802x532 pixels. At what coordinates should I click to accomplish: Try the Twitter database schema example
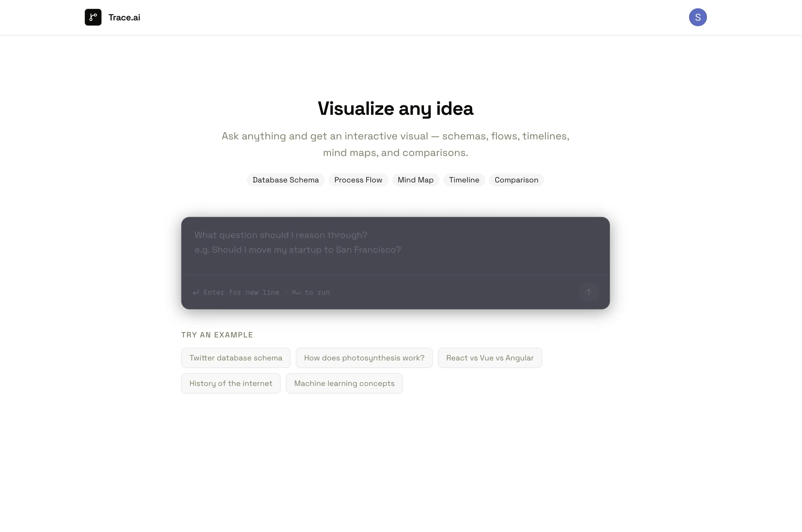coord(235,358)
